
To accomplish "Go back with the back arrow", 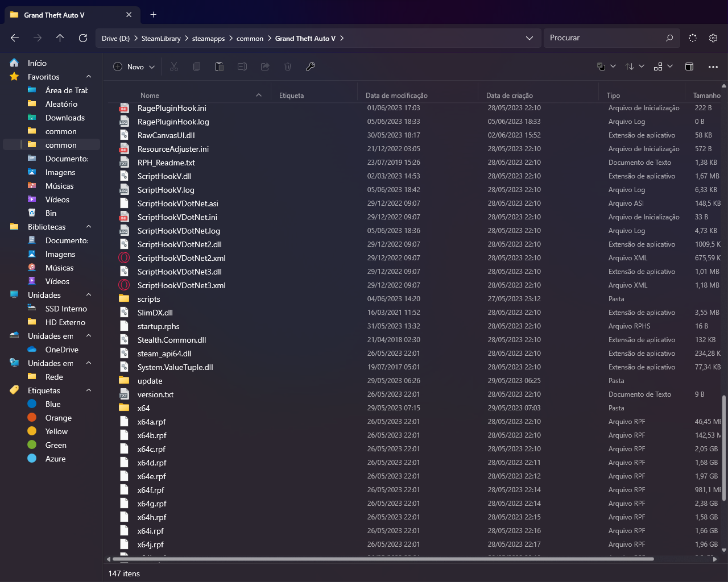I will pos(15,38).
